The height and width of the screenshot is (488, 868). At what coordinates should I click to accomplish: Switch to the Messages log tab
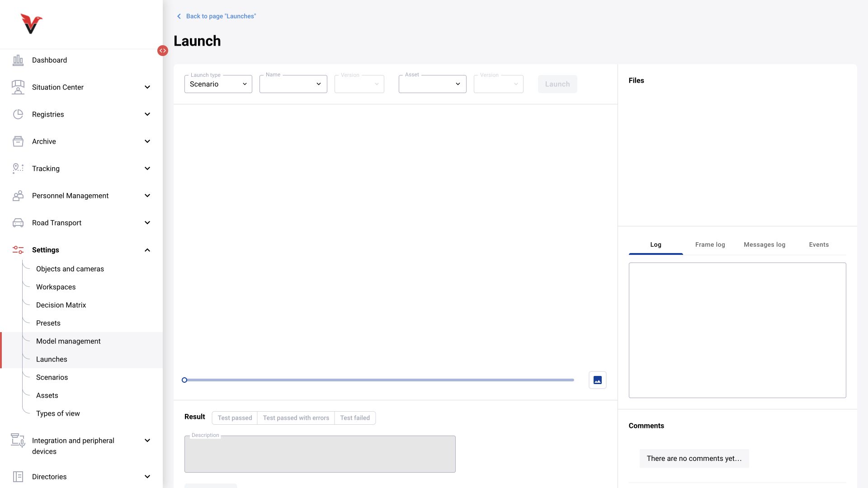pos(764,244)
